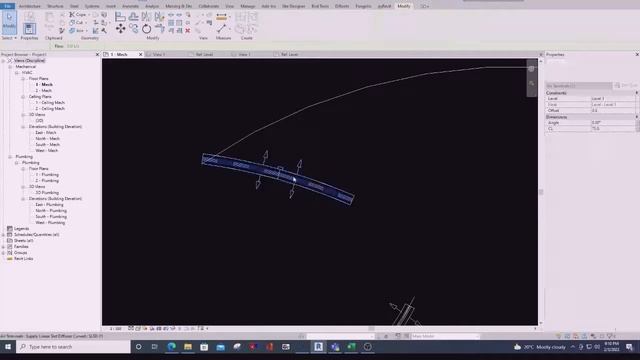Open the Collaborate ribbon tab
640x360 pixels.
point(209,6)
